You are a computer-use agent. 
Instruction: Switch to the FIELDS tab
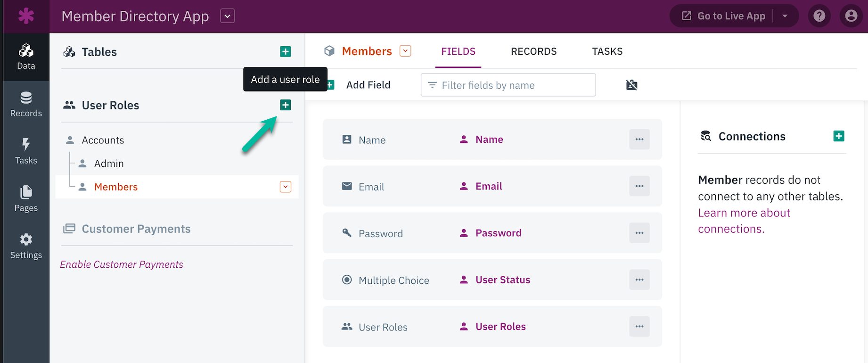(x=459, y=51)
